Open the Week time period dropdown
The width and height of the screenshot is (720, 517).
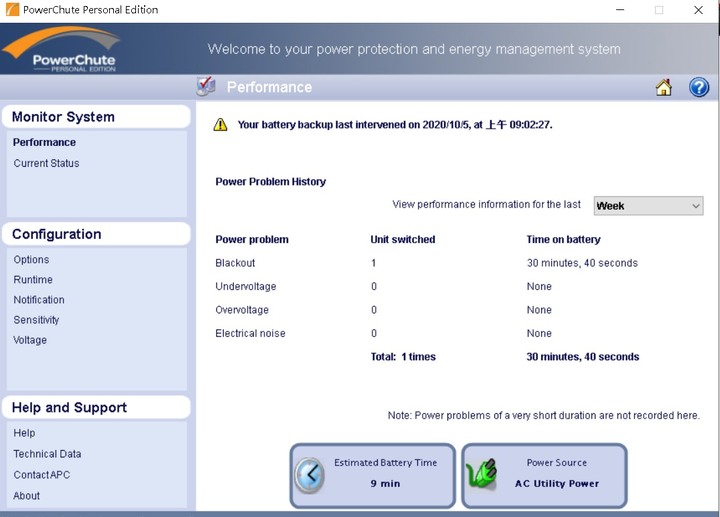coord(648,206)
